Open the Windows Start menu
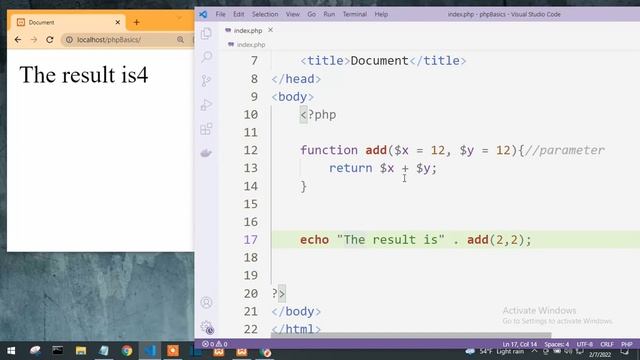This screenshot has height=360, width=640. [x=11, y=351]
